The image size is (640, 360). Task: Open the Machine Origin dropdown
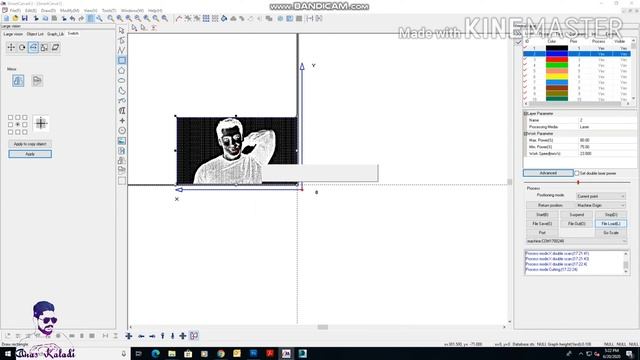[x=600, y=205]
